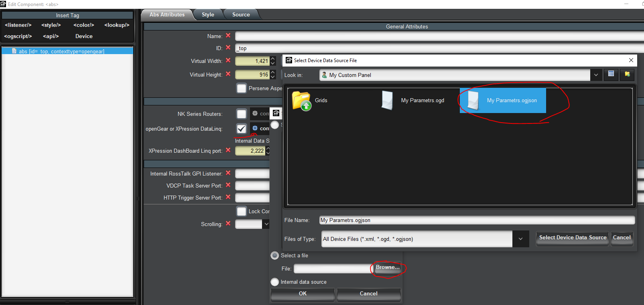Screen dimensions: 644x305
Task: Open the 'Files of Type' dropdown
Action: coord(520,239)
